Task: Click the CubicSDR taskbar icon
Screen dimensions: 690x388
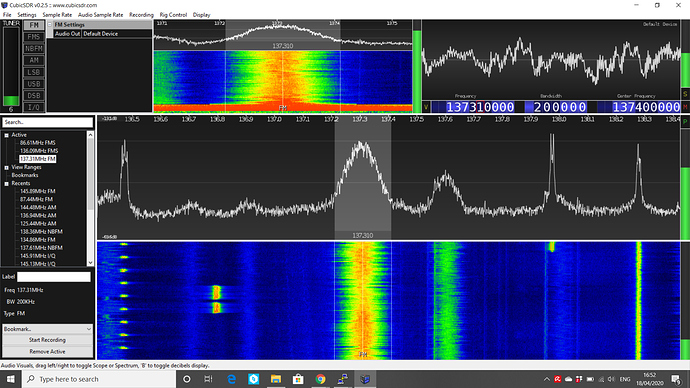Action: [x=365, y=379]
